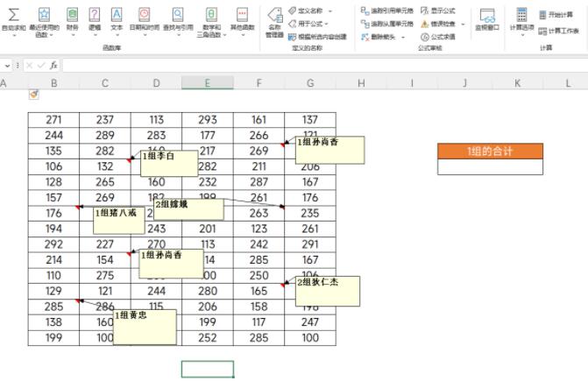Select the cell containing 135
588x381 pixels.
53,151
